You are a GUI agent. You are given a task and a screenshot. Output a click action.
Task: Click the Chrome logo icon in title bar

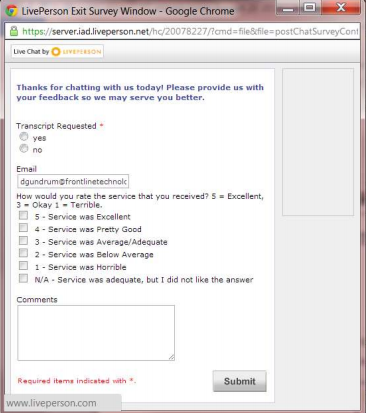(11, 11)
